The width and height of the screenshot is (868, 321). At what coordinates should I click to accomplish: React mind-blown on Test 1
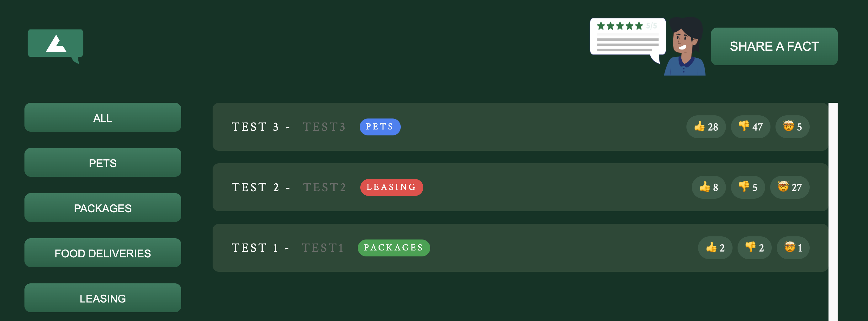pos(792,248)
